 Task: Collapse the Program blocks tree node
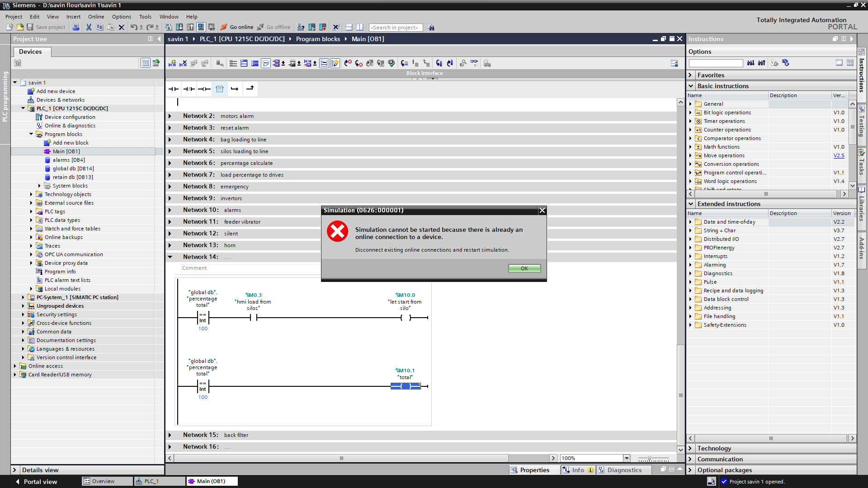(31, 134)
